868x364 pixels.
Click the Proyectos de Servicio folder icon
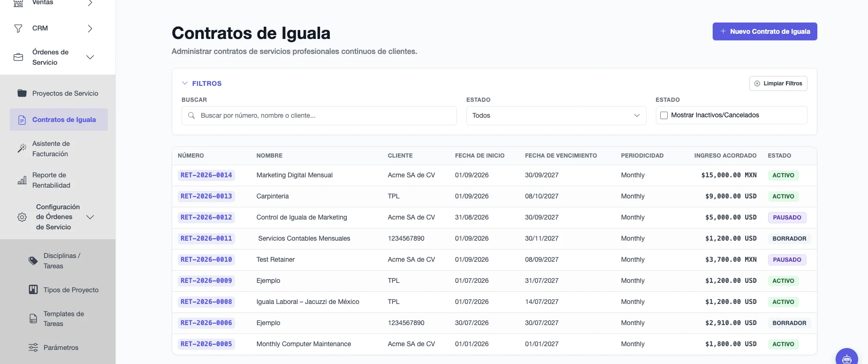point(22,93)
